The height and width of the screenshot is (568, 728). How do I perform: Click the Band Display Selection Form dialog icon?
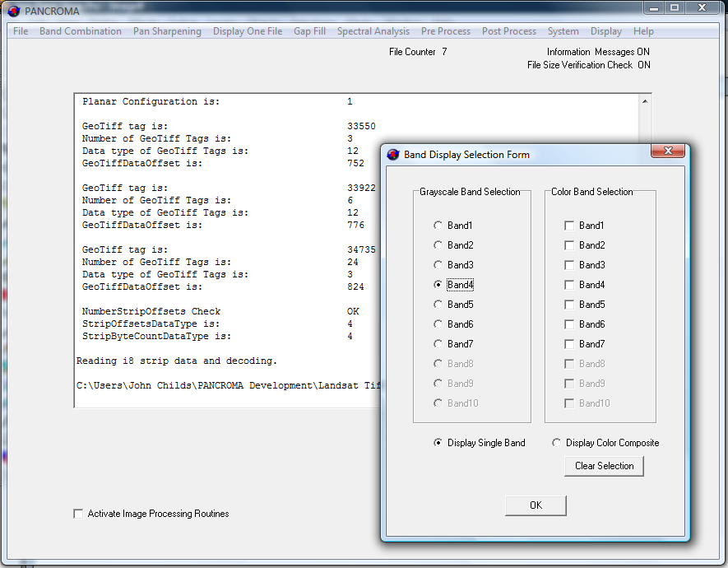tap(393, 155)
